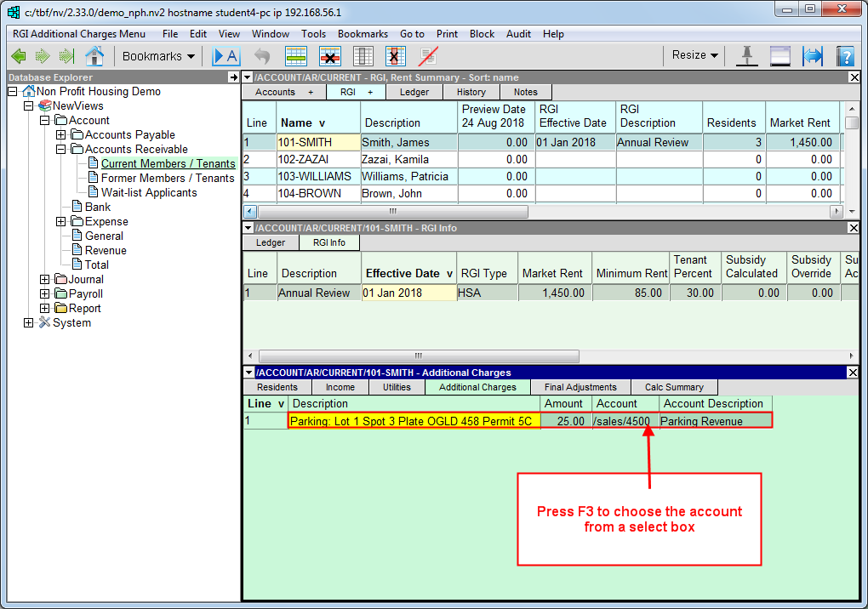Viewport: 868px width, 609px height.
Task: Click the delete column toolbar icon
Action: click(395, 56)
